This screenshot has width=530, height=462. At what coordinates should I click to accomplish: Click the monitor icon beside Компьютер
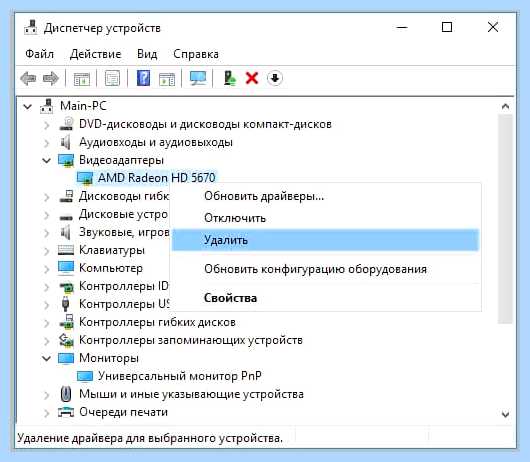click(66, 268)
